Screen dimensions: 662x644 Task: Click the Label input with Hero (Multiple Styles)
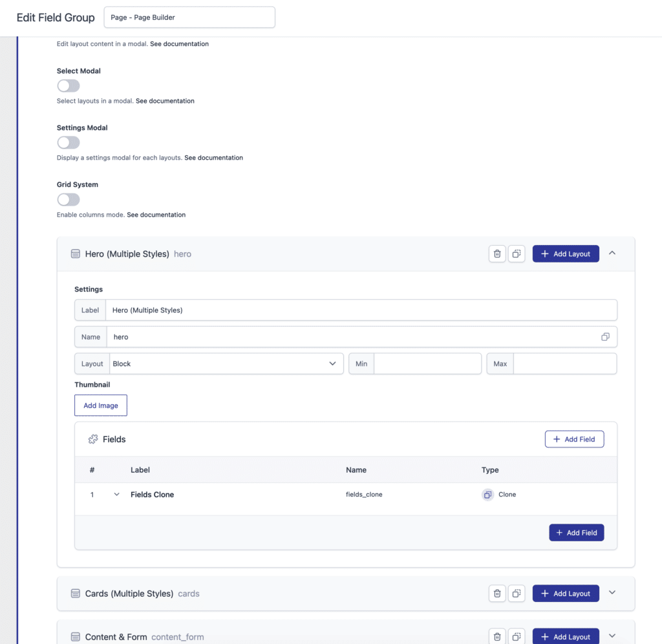361,310
